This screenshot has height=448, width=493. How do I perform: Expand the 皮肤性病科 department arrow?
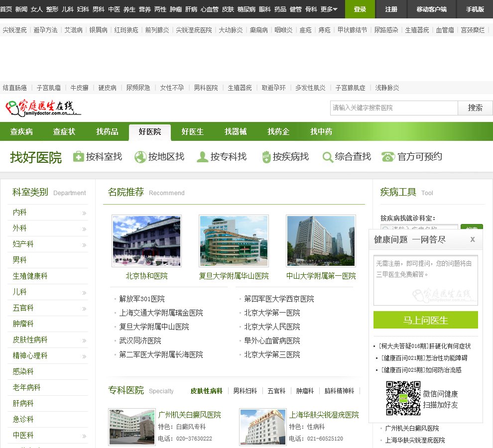(x=84, y=340)
